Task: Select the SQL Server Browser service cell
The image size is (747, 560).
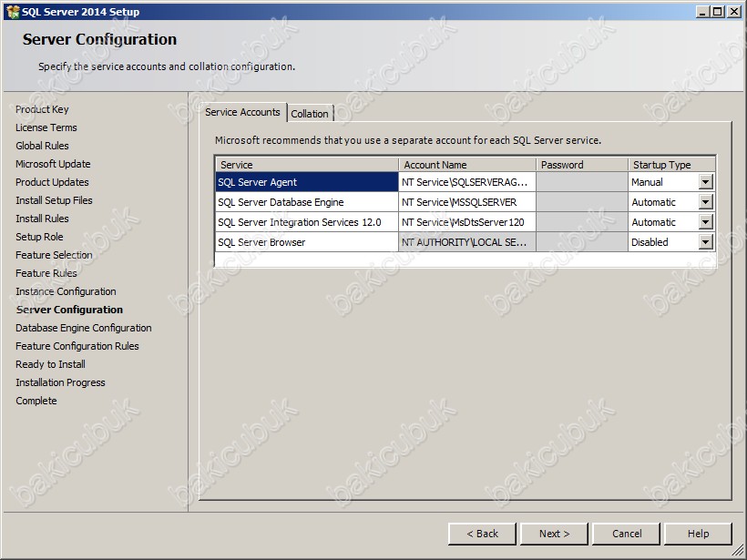Action: click(x=307, y=242)
